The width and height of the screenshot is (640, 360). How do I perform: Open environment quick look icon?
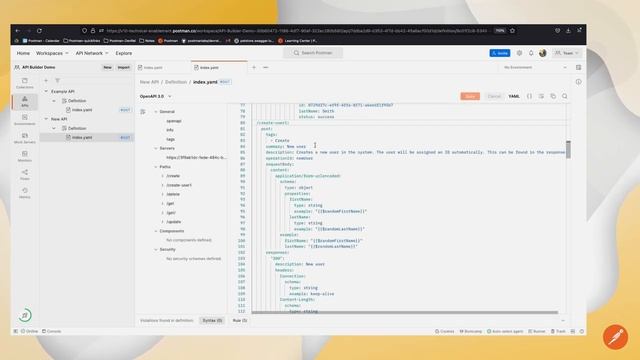click(x=578, y=67)
